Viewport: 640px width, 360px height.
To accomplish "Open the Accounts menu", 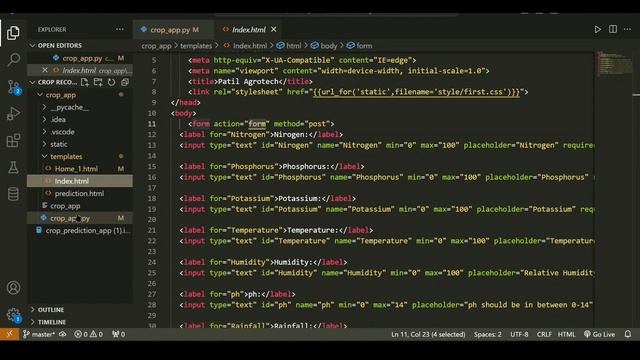I will (13, 288).
